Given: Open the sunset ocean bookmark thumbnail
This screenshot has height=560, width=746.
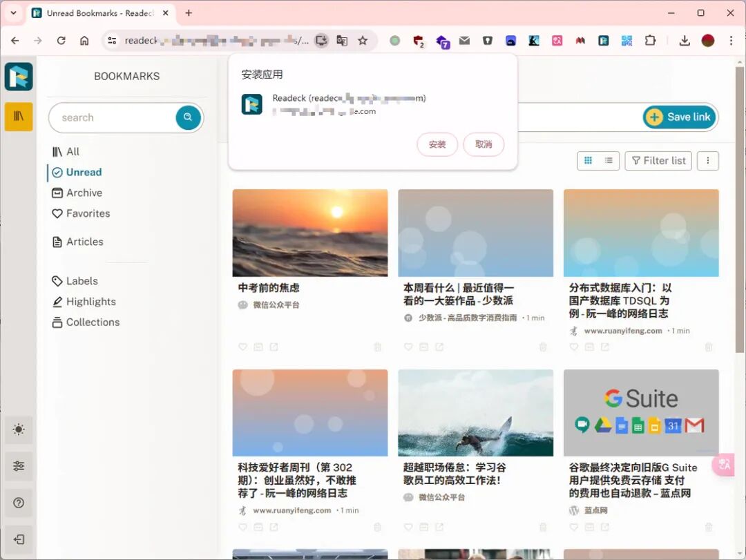Looking at the screenshot, I should (x=310, y=233).
